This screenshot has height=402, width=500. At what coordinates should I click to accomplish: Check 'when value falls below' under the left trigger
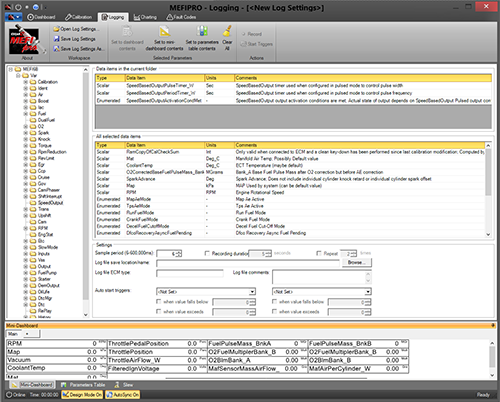pos(158,302)
